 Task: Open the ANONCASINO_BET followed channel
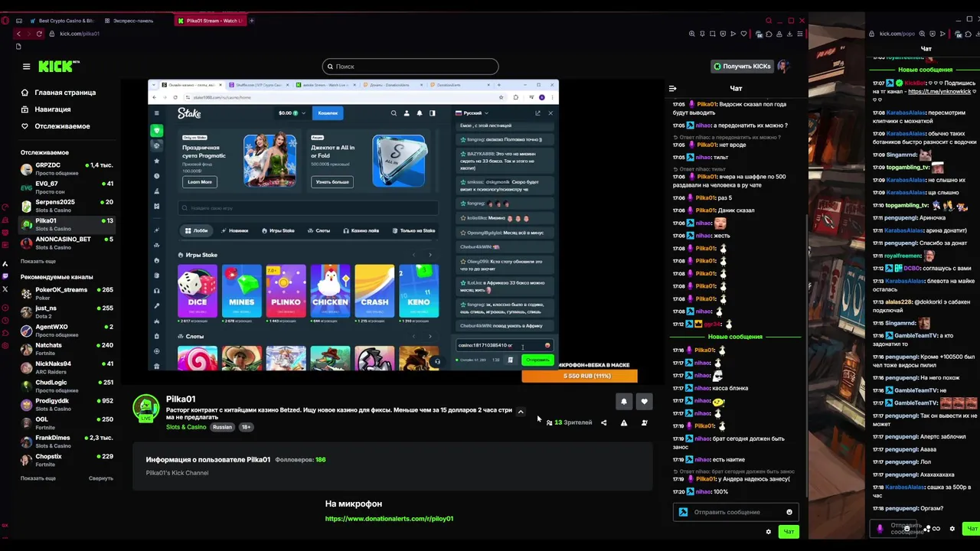(x=67, y=243)
